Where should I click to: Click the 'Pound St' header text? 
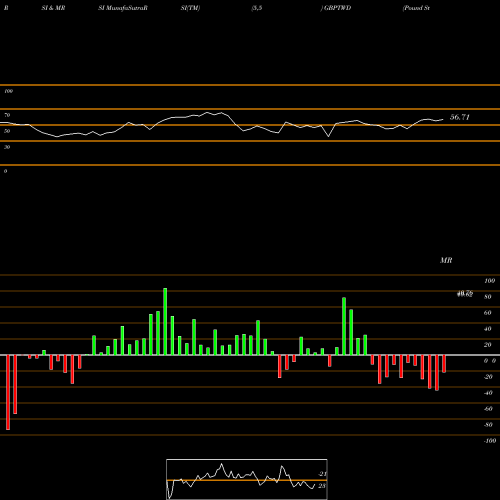(416, 8)
